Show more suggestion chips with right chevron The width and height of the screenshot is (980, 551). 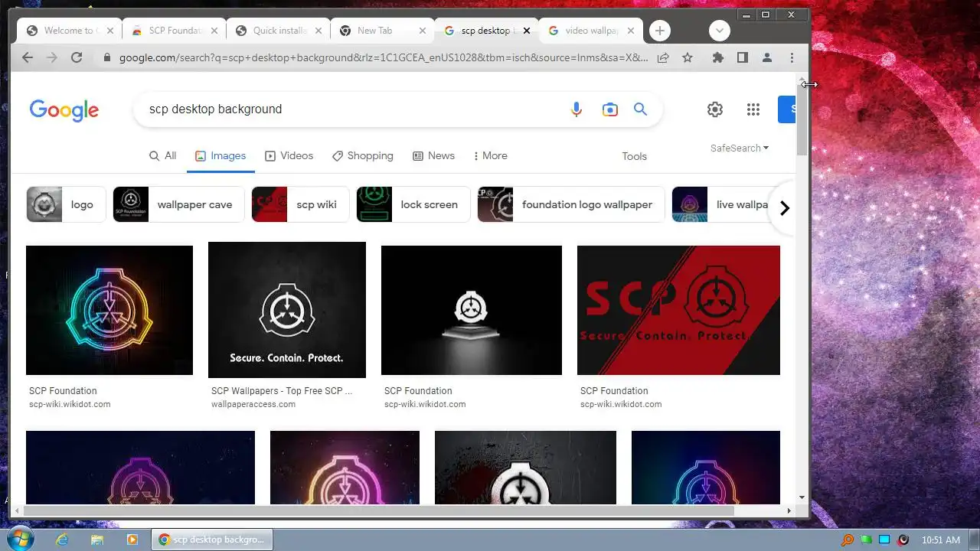click(784, 208)
